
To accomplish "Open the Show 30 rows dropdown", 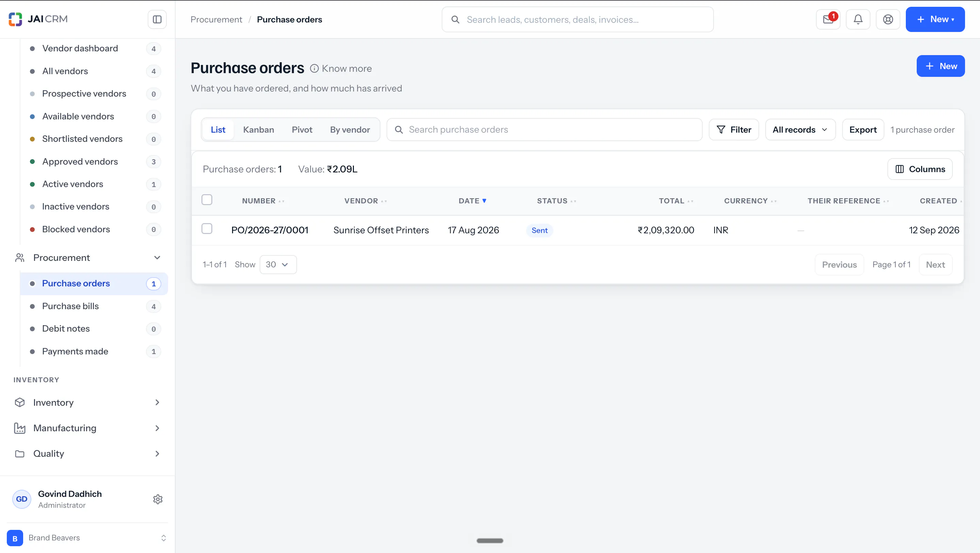I will (x=278, y=264).
